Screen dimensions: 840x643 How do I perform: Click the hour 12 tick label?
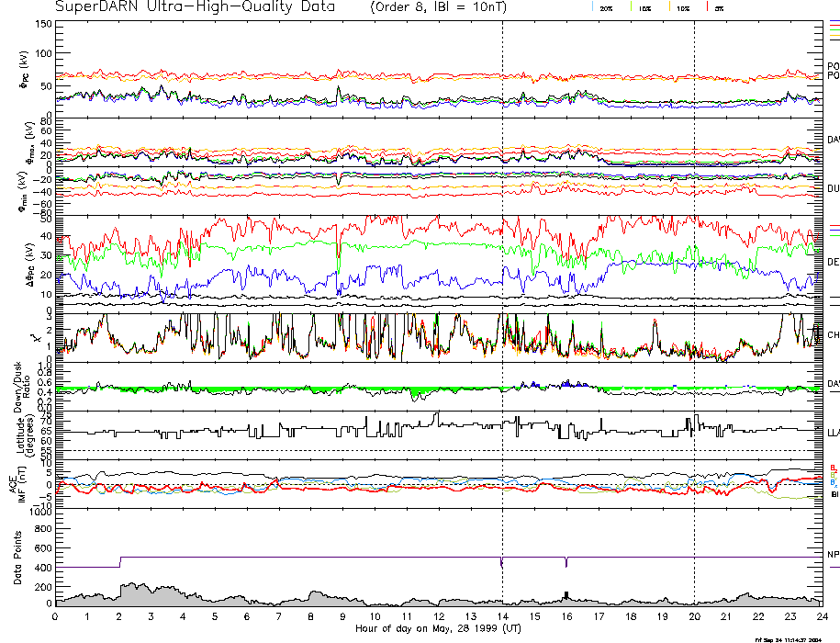point(439,616)
